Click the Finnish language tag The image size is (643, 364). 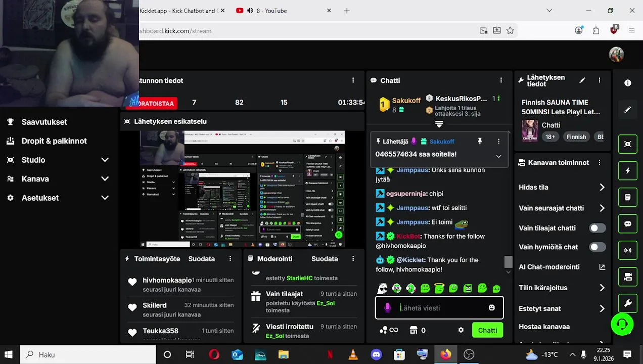tap(576, 136)
